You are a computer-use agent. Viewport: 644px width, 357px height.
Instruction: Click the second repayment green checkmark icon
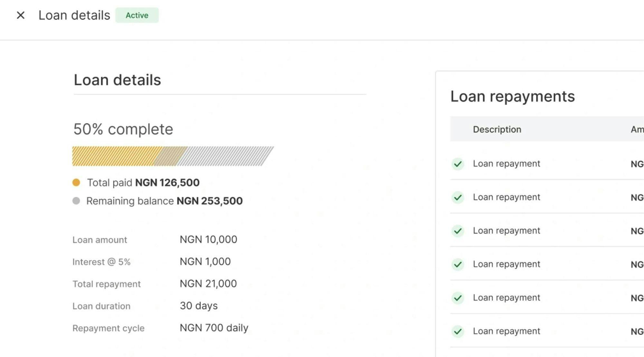tap(458, 198)
